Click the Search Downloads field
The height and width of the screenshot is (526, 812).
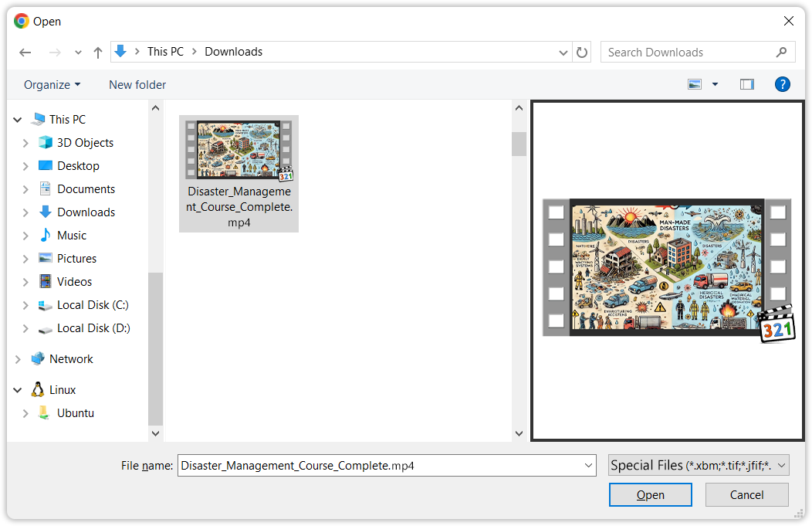689,53
